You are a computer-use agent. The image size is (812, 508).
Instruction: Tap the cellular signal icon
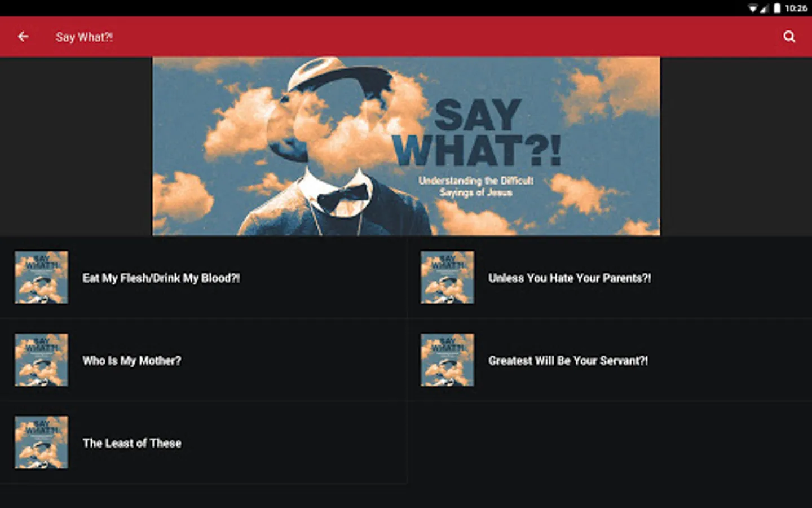pyautogui.click(x=764, y=8)
